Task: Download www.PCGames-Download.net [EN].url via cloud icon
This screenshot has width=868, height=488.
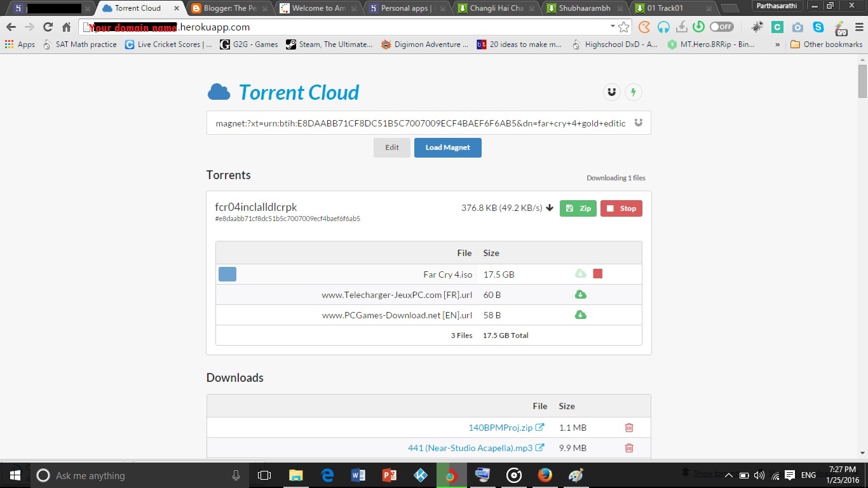Action: (x=581, y=315)
